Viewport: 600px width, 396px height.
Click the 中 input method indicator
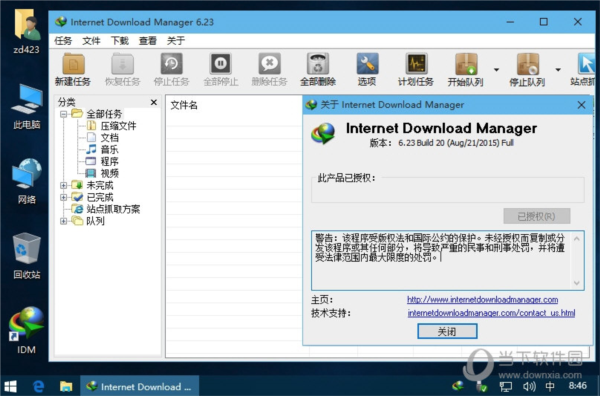pyautogui.click(x=550, y=386)
